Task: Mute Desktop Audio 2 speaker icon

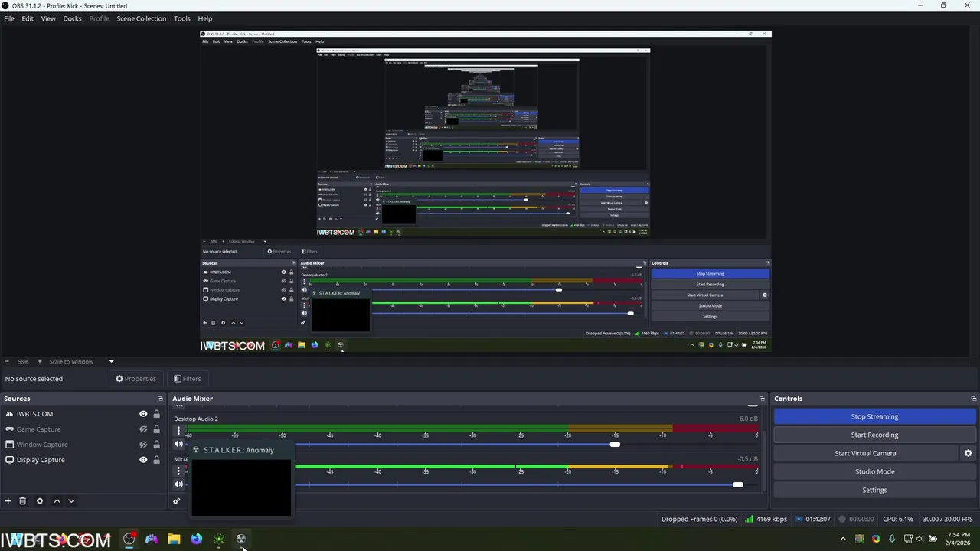Action: click(178, 445)
